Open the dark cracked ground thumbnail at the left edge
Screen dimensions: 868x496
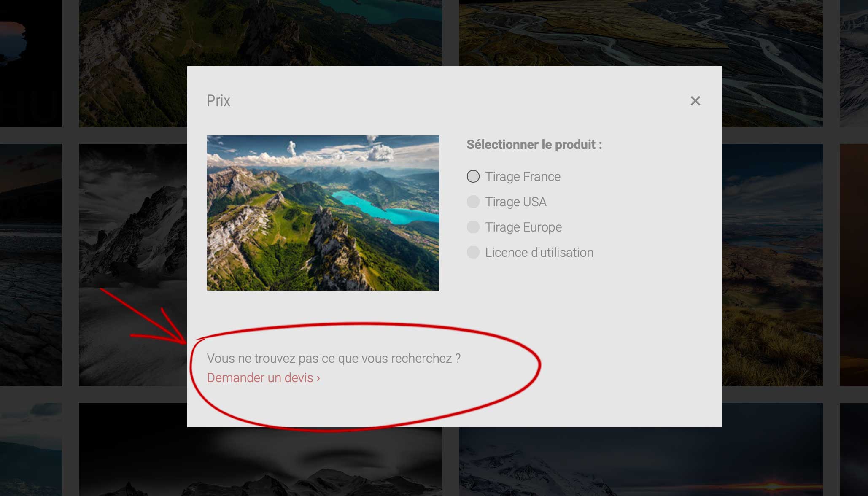(x=31, y=265)
